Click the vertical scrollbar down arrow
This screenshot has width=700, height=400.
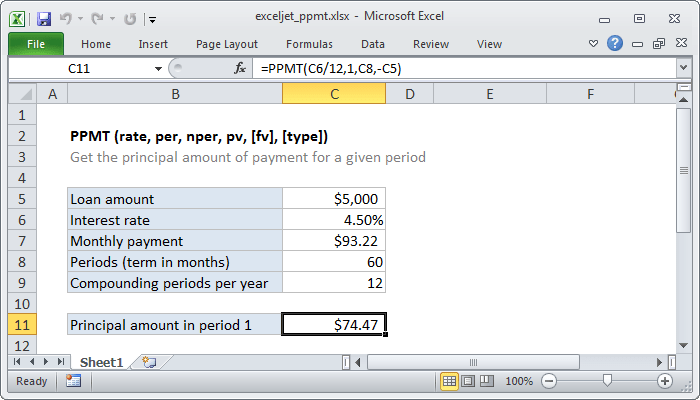pyautogui.click(x=683, y=345)
